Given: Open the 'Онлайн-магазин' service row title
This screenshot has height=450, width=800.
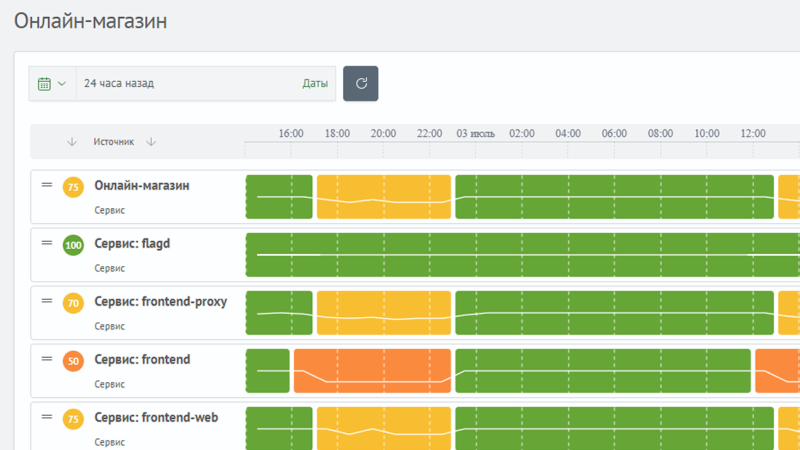Looking at the screenshot, I should click(142, 186).
